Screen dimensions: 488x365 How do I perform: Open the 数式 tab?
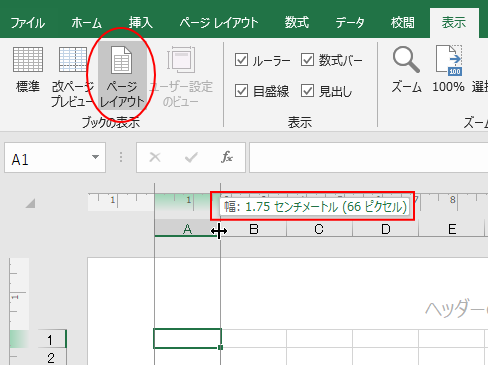[x=297, y=23]
